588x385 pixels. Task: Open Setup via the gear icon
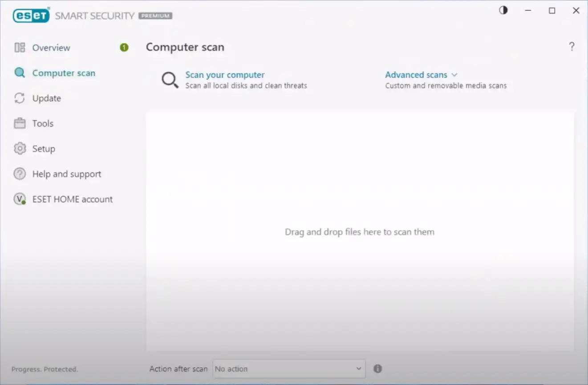coord(20,149)
